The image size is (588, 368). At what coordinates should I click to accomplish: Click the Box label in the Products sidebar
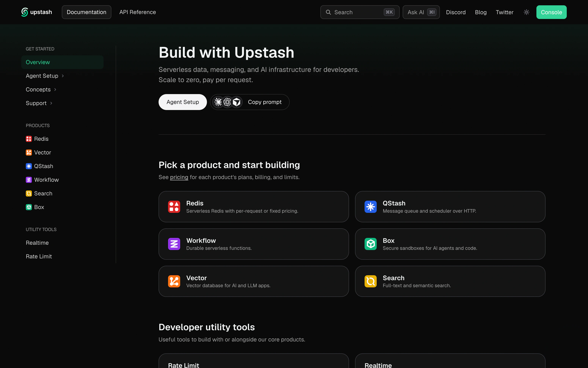39,207
